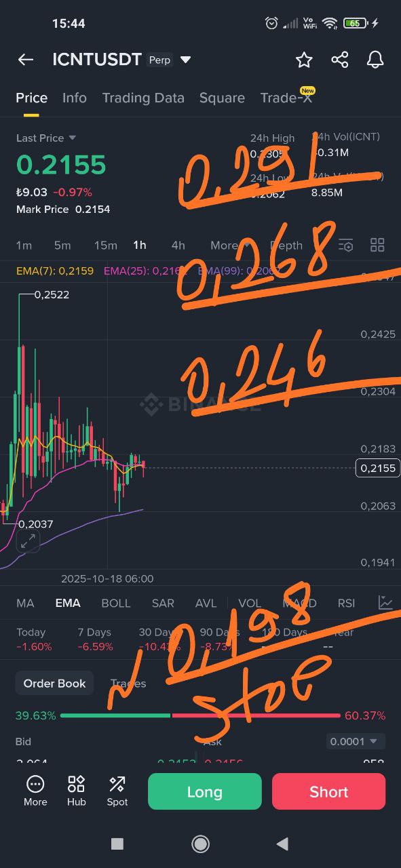Open the share icon
This screenshot has height=868, width=401.
[x=340, y=60]
